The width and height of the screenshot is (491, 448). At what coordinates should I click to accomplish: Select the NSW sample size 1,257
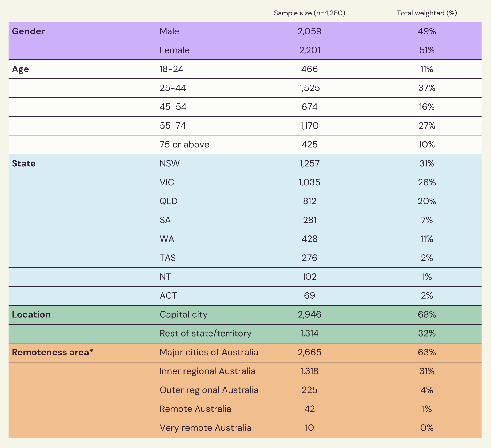(309, 163)
